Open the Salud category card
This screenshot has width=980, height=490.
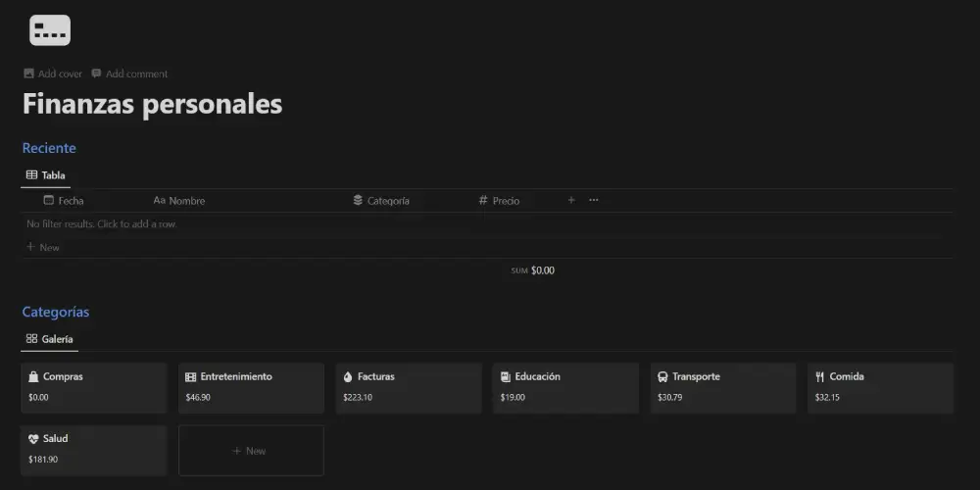[94, 450]
